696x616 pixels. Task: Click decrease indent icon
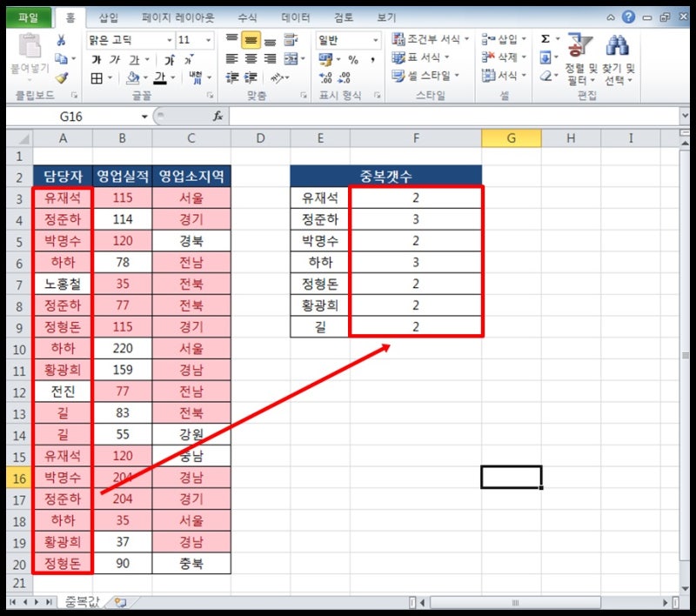[231, 78]
